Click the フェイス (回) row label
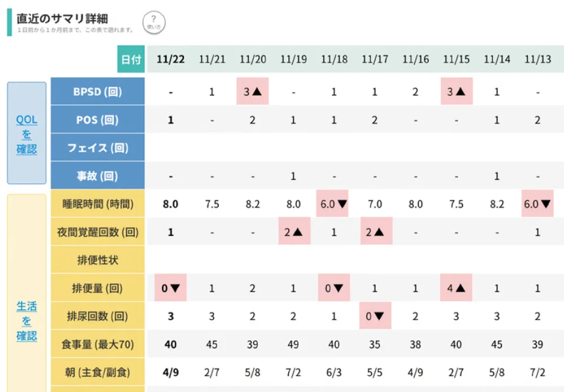 click(x=98, y=148)
